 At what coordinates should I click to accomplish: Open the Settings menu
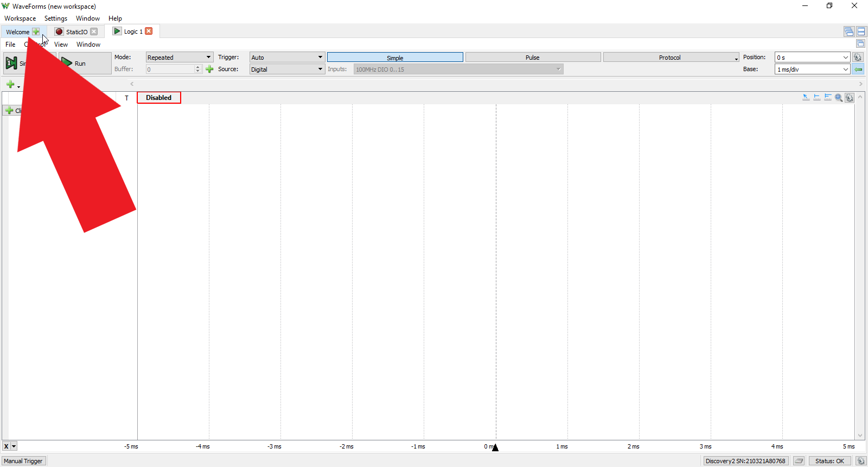[x=56, y=18]
